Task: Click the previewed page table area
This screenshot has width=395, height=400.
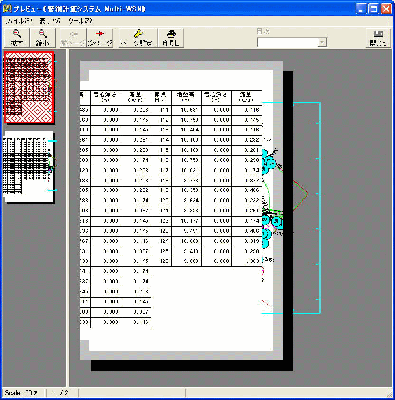Action: coord(171,208)
